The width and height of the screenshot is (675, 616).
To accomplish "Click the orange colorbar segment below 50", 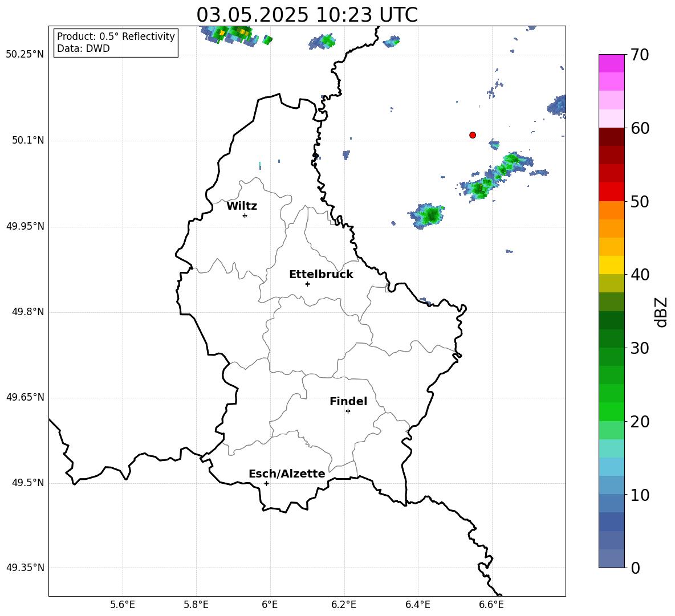I will point(611,210).
